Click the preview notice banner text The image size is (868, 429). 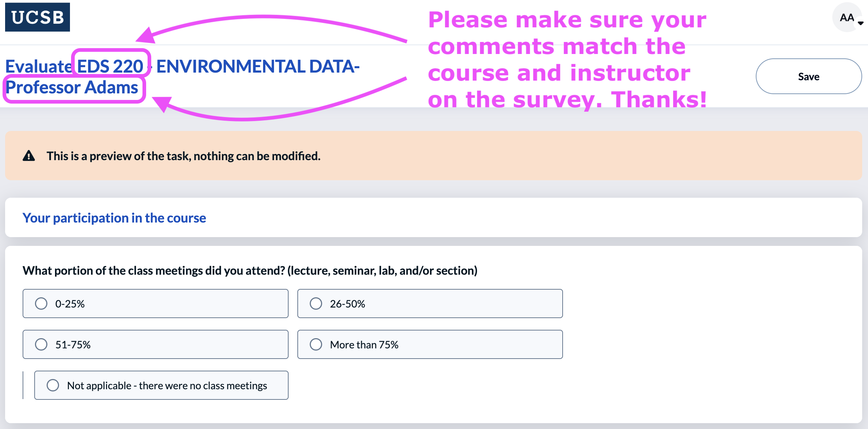pyautogui.click(x=183, y=156)
